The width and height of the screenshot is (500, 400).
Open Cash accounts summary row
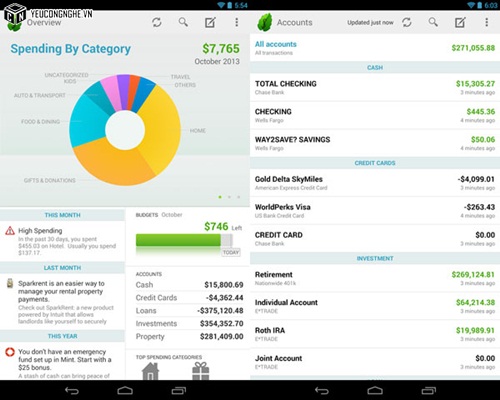coord(189,285)
